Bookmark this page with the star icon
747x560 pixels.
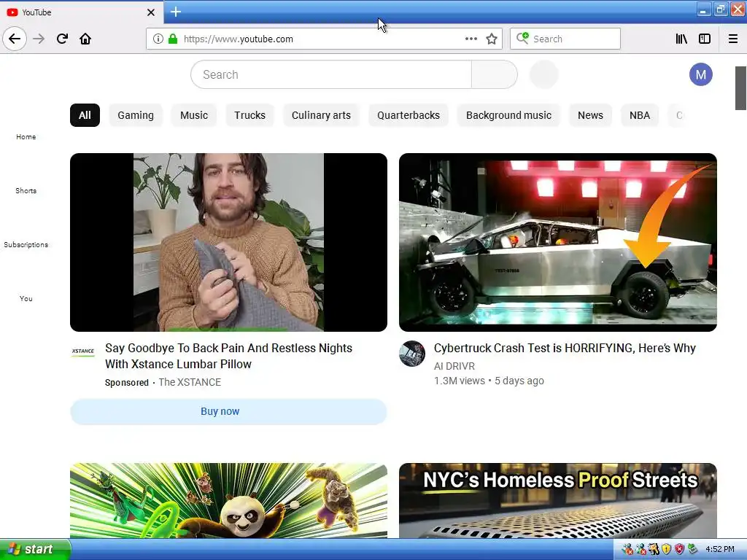coord(492,39)
